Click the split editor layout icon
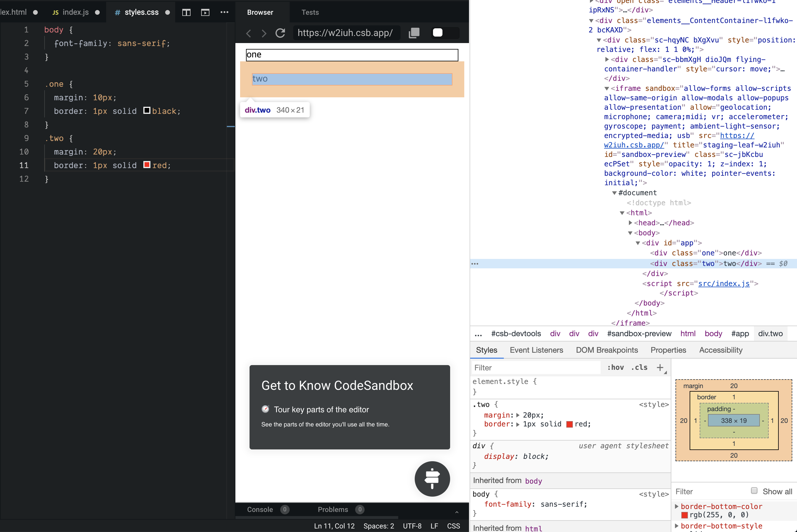The image size is (797, 532). tap(186, 13)
